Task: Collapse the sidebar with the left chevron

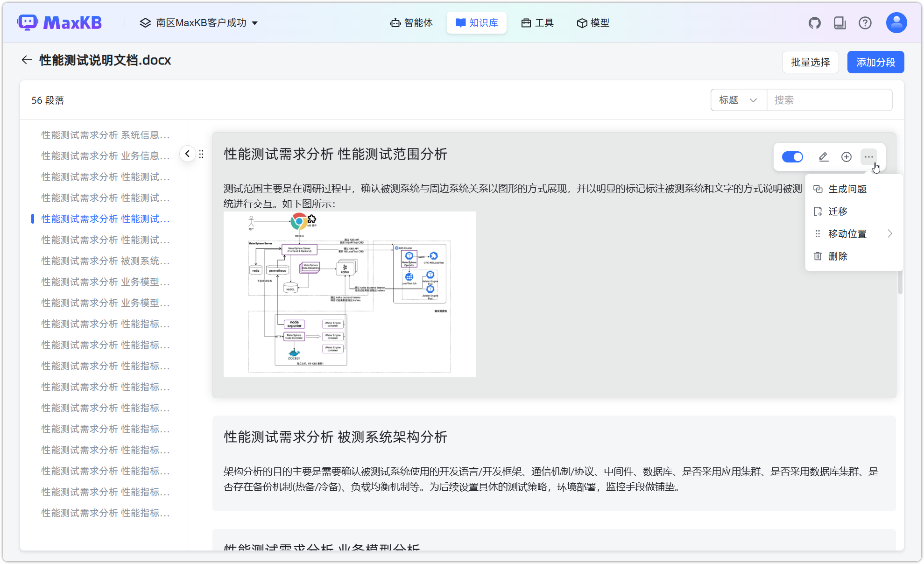Action: [x=188, y=153]
